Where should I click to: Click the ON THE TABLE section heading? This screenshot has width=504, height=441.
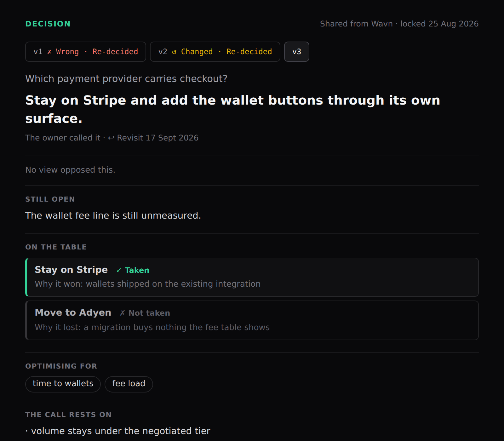tap(56, 247)
